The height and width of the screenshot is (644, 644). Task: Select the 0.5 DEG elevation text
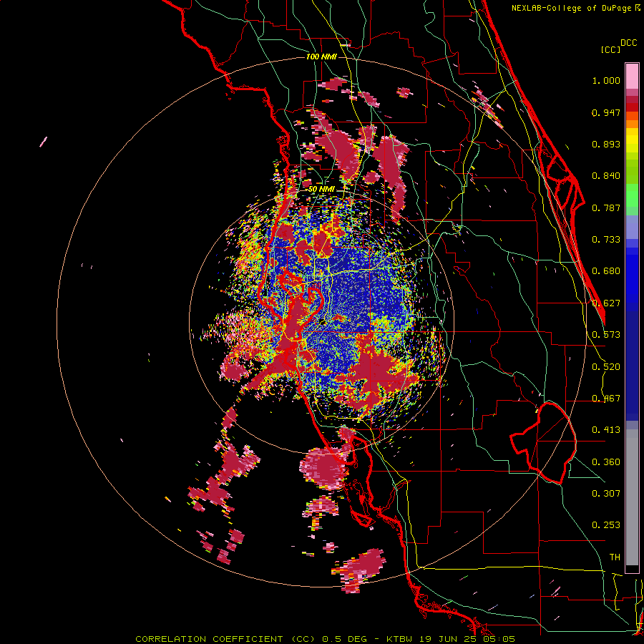[x=345, y=639]
